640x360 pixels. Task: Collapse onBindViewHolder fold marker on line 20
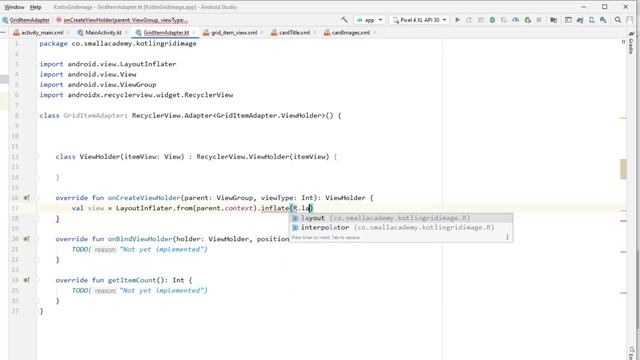[x=37, y=239]
